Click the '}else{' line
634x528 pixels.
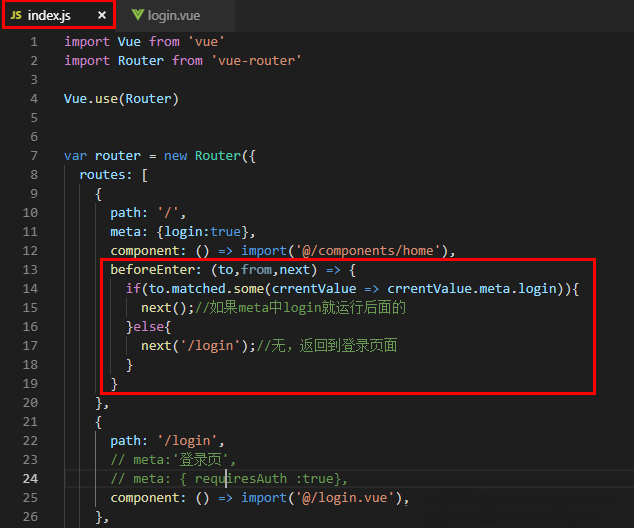[148, 327]
